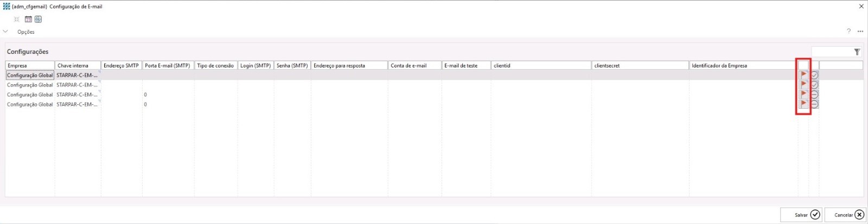The image size is (868, 224).
Task: Open the more options ellipsis icon
Action: click(860, 32)
